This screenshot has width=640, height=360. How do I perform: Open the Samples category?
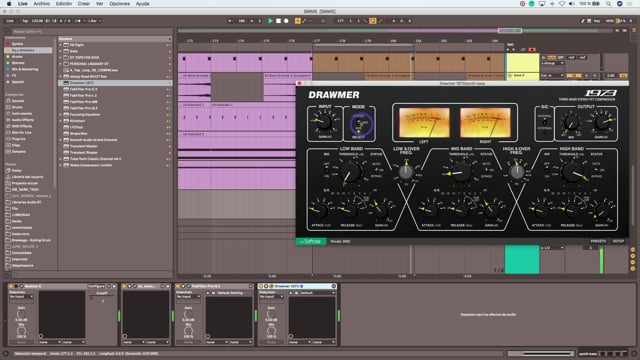[x=19, y=151]
